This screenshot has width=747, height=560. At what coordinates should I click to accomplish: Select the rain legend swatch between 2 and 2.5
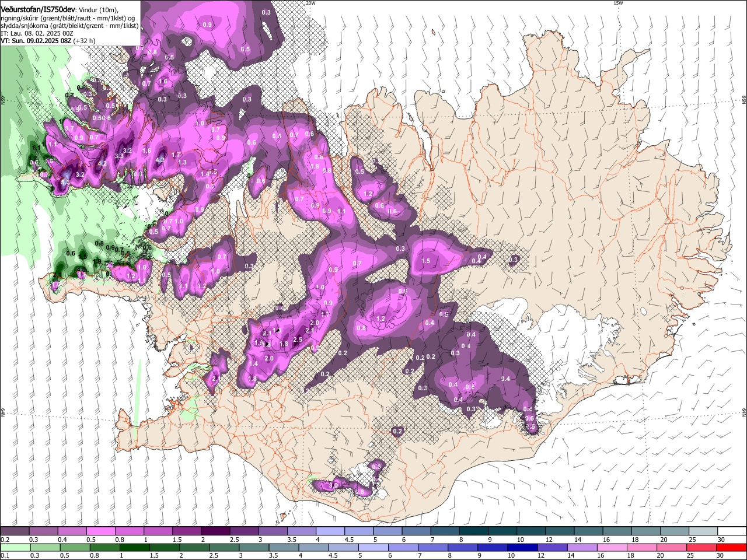(194, 548)
